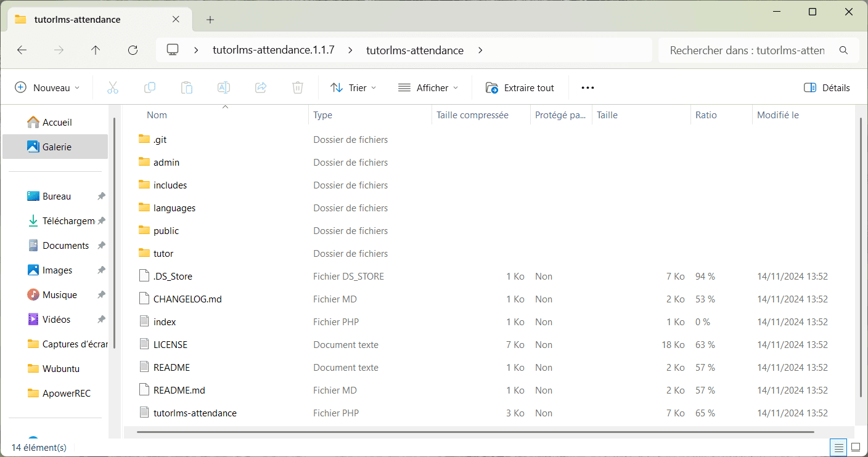Open the Afficher view dropdown
The width and height of the screenshot is (868, 457).
tap(428, 87)
